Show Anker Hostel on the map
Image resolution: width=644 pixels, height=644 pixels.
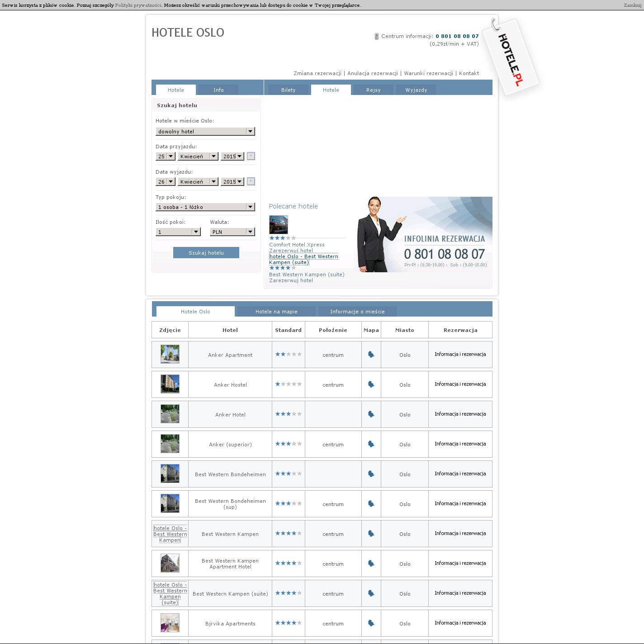tap(371, 384)
